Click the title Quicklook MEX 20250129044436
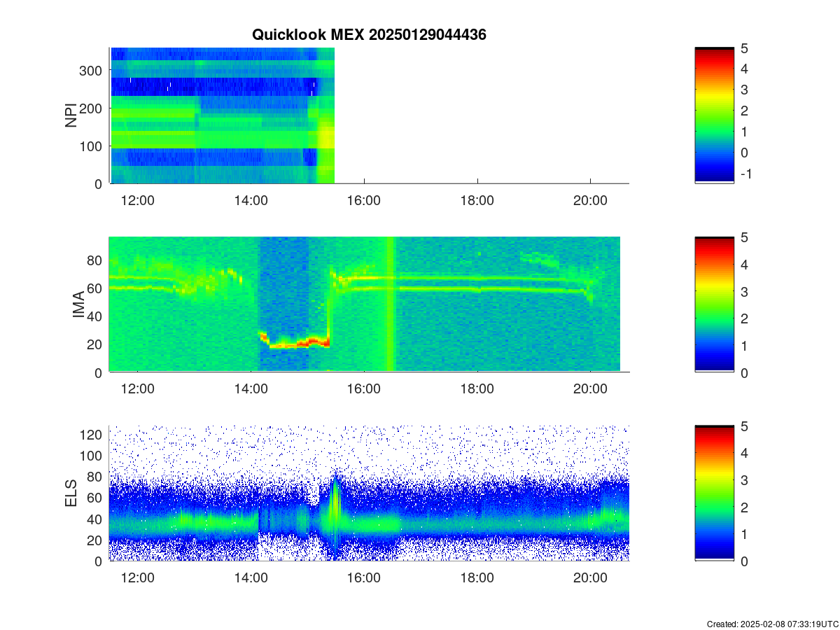840x630 pixels. (369, 34)
